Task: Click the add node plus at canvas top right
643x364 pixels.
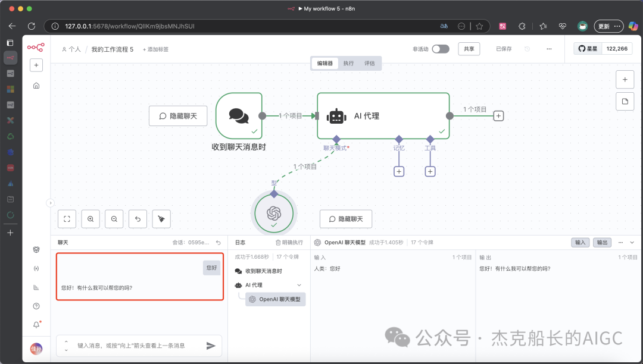Action: [625, 80]
